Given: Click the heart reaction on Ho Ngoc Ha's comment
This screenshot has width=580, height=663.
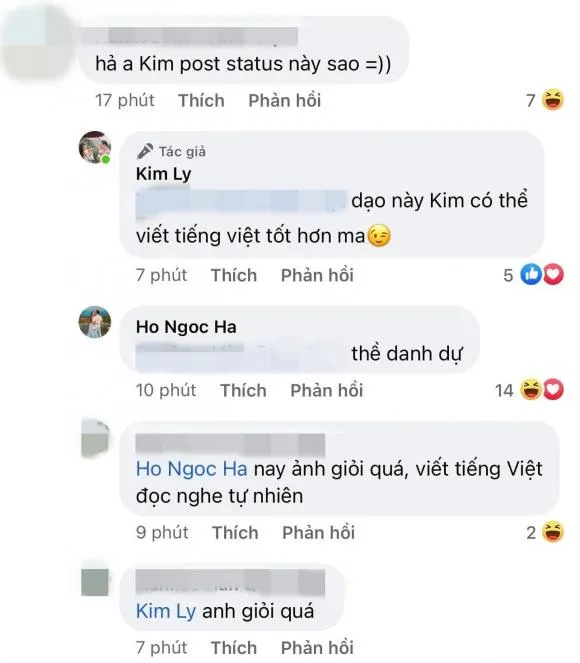Looking at the screenshot, I should tap(553, 389).
